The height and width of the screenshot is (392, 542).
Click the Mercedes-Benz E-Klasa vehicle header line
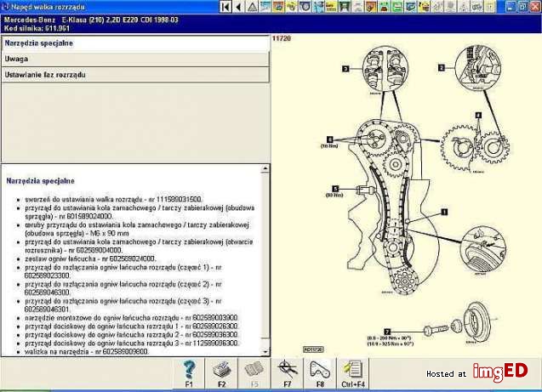tap(91, 20)
